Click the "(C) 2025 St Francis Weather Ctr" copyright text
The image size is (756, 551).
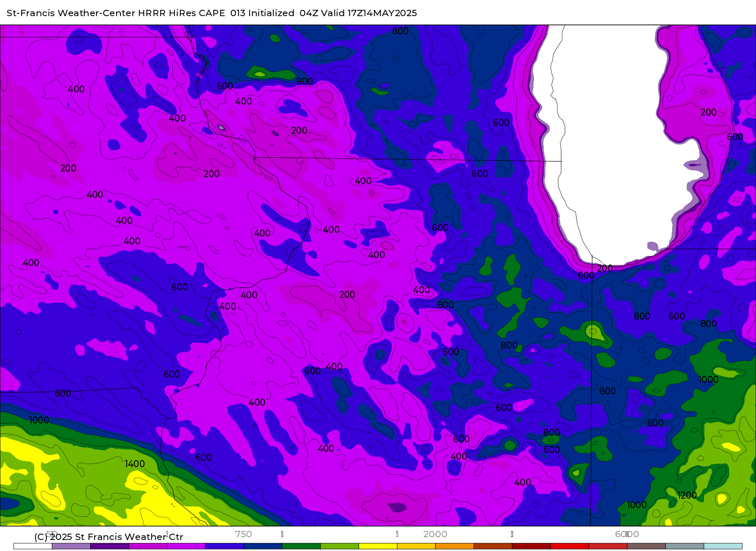point(109,537)
